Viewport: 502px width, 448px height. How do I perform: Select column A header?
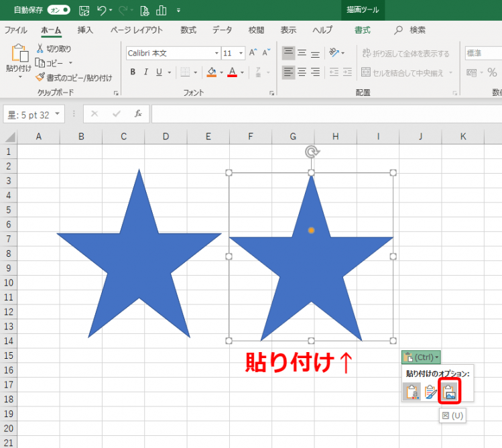coord(38,137)
